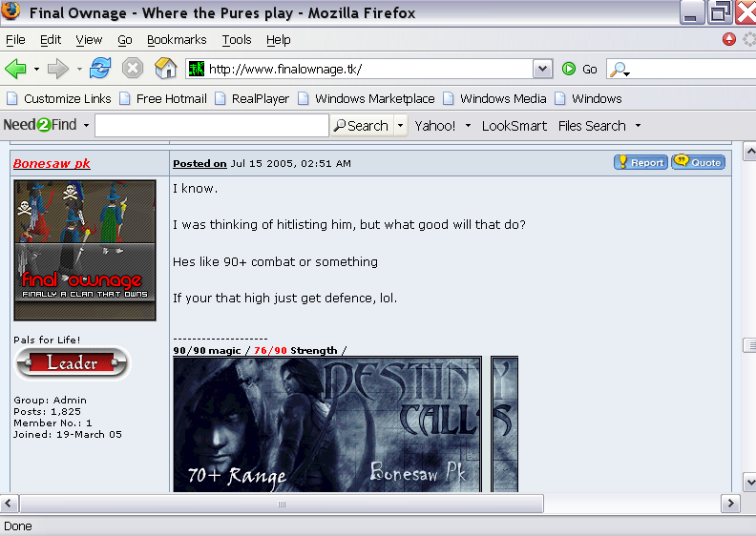Click the vertical scrollbar up arrow
The image size is (756, 536).
coord(749,152)
